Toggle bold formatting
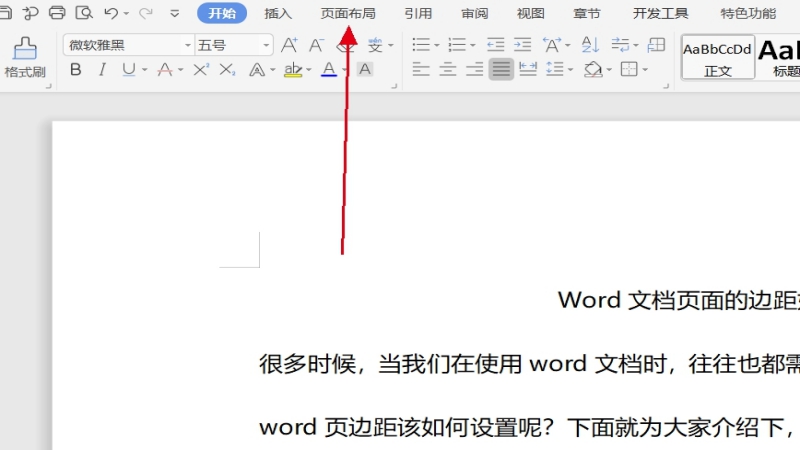 (x=76, y=69)
